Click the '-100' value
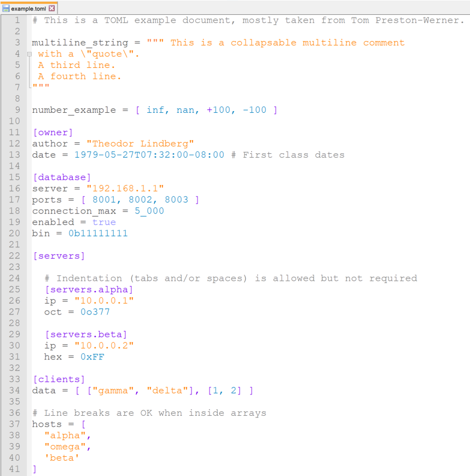Image resolution: width=470 pixels, height=476 pixels. point(254,110)
